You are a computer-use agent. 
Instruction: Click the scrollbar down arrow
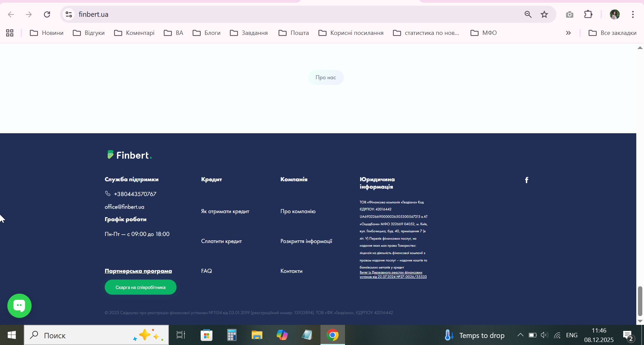pyautogui.click(x=640, y=321)
